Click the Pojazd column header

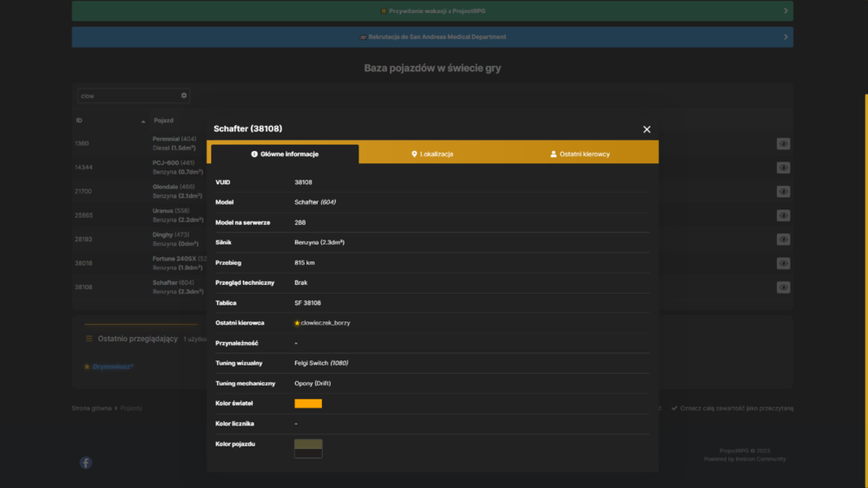pos(163,120)
